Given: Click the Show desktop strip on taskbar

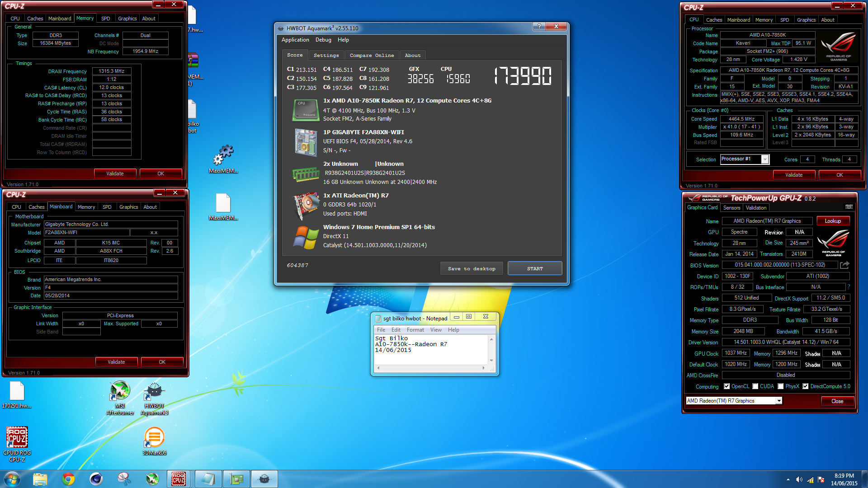Looking at the screenshot, I should click(864, 479).
